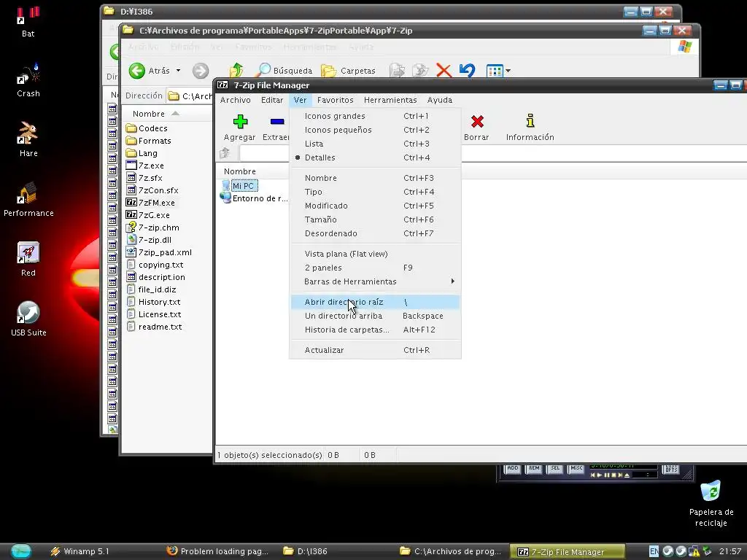Click the Start button on taskbar
747x560 pixels.
(x=21, y=551)
